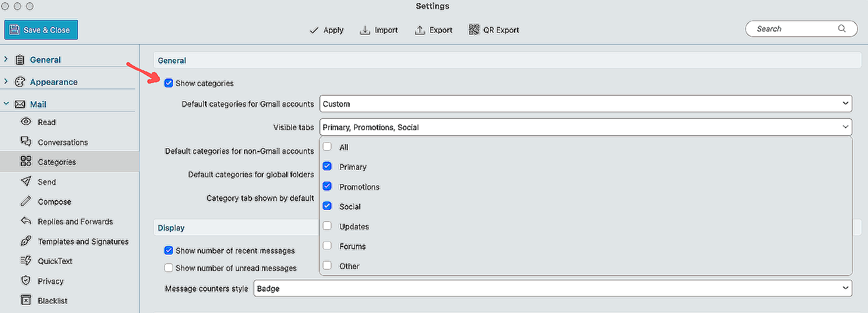Click the Appearance palette icon
The image size is (868, 313).
[19, 82]
